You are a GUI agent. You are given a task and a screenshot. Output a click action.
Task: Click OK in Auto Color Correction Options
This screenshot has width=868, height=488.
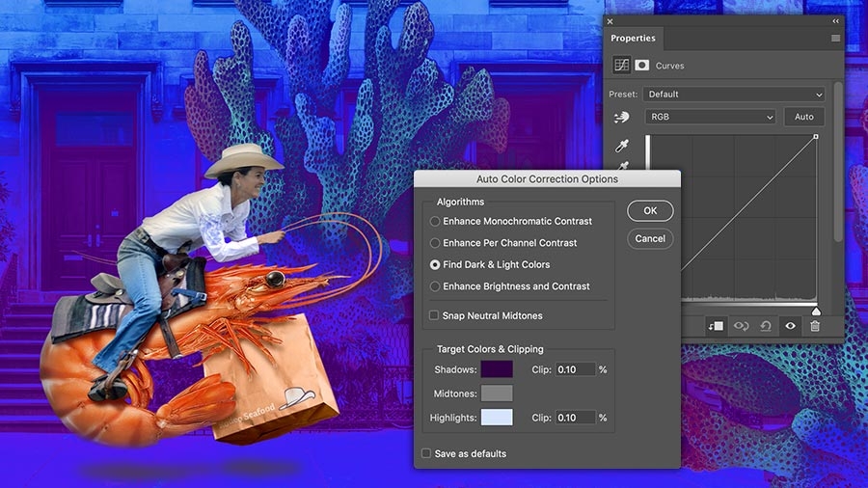tap(650, 211)
